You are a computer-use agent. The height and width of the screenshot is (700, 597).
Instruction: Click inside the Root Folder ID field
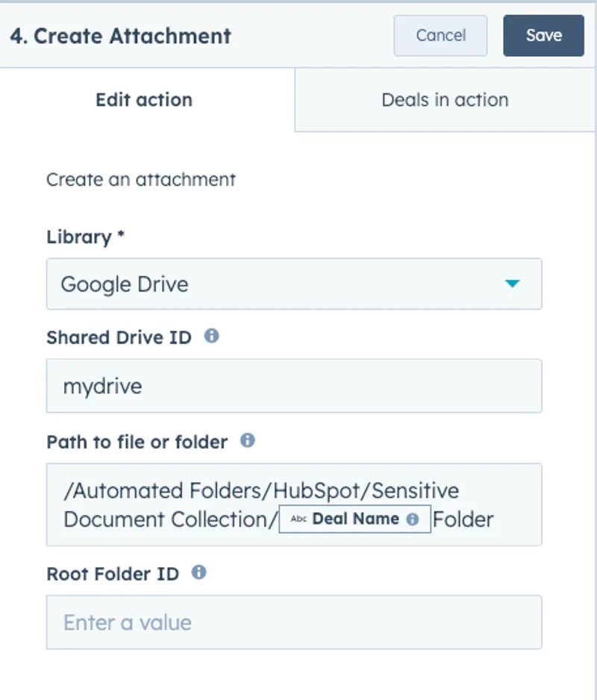(x=293, y=622)
